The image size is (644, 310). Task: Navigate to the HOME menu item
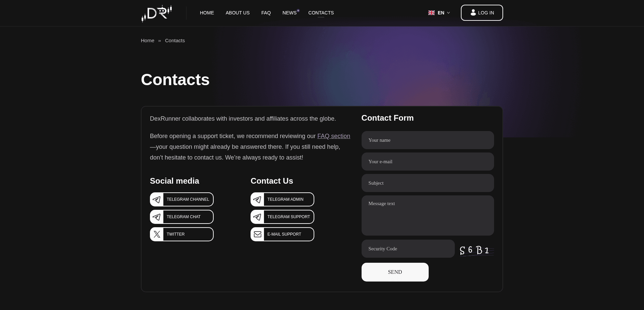click(x=207, y=13)
